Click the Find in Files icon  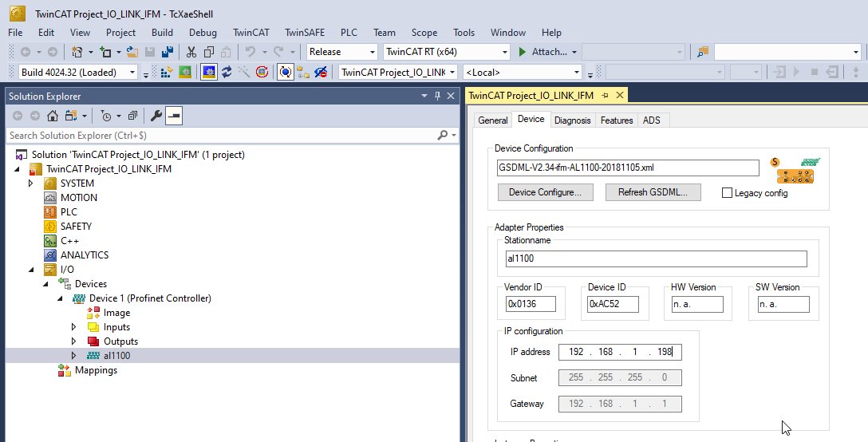click(x=703, y=52)
